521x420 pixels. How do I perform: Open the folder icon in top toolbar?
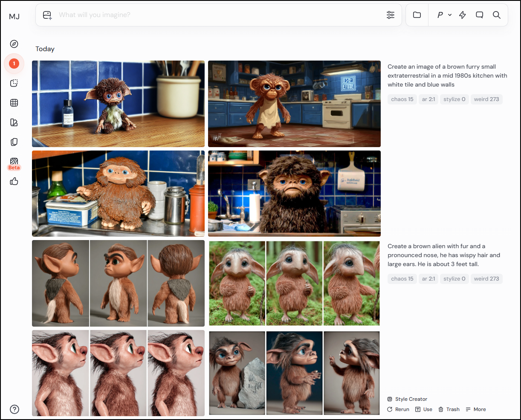[x=417, y=15]
